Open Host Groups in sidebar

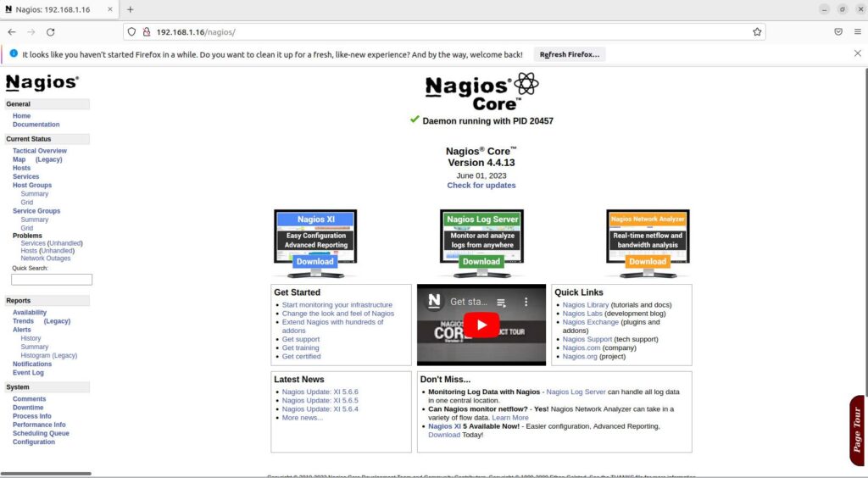point(32,186)
